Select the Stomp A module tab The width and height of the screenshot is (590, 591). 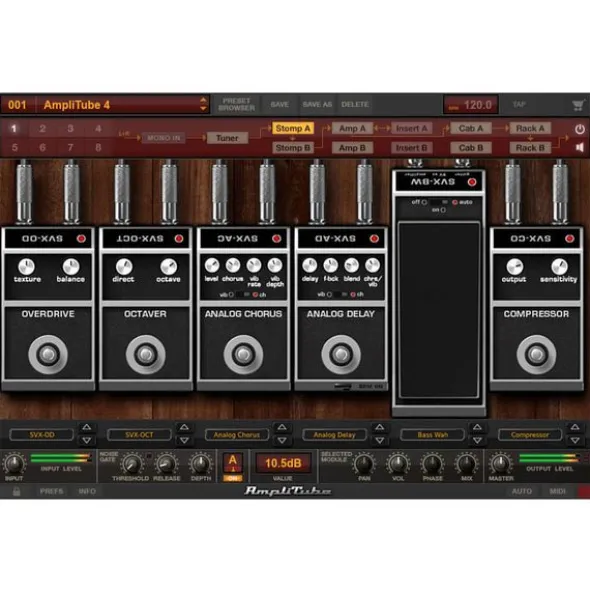[293, 129]
